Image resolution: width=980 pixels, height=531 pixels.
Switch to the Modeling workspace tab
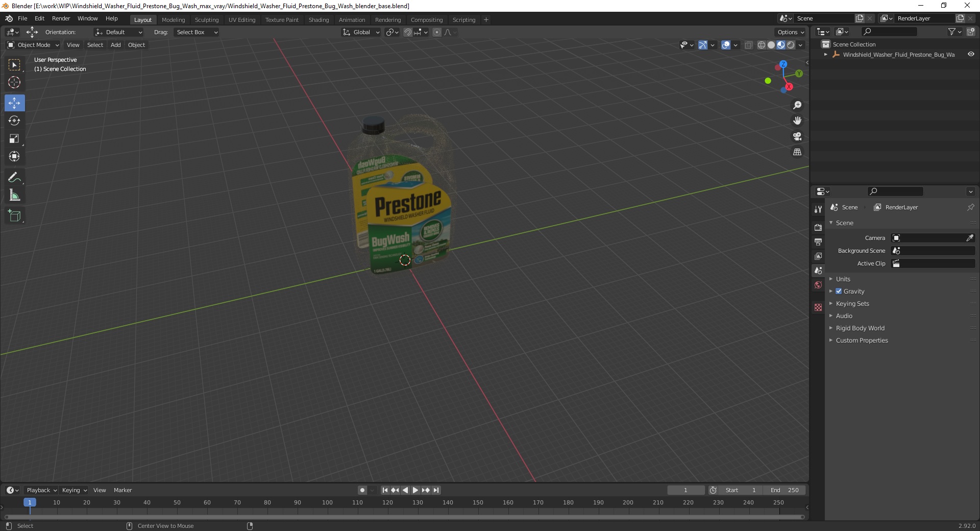(173, 20)
